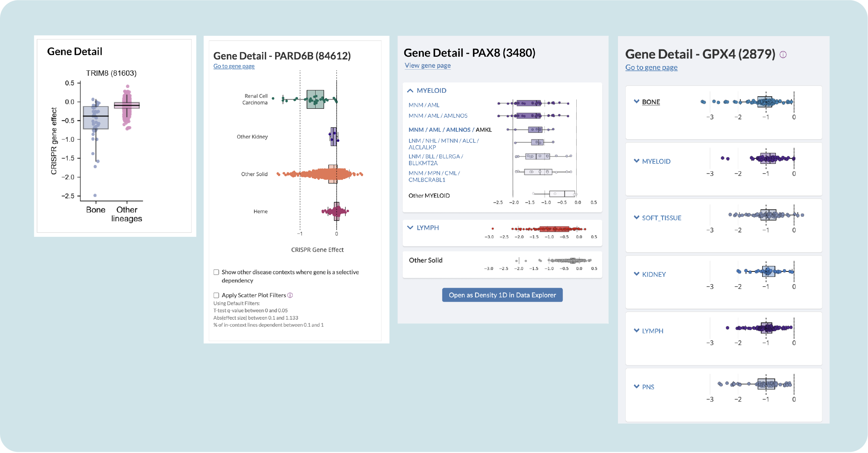
Task: Expand LYMPH chevron in PAX8 panel
Action: tap(410, 228)
